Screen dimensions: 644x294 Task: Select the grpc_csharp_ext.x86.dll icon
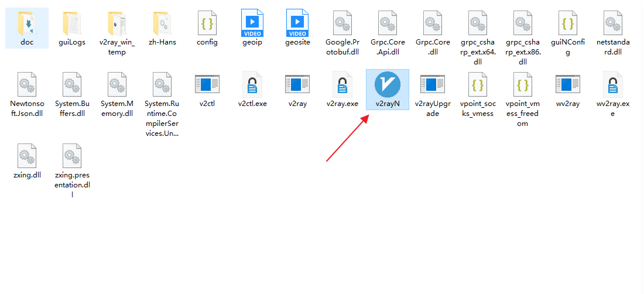523,23
